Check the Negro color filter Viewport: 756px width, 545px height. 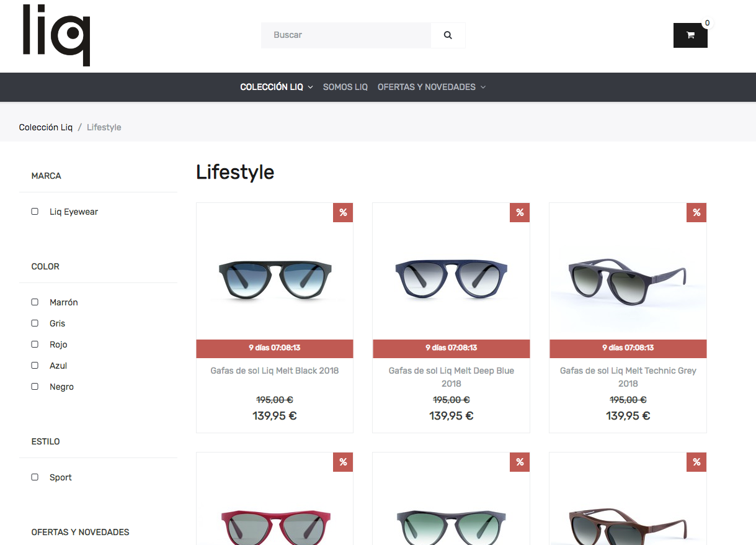coord(35,387)
